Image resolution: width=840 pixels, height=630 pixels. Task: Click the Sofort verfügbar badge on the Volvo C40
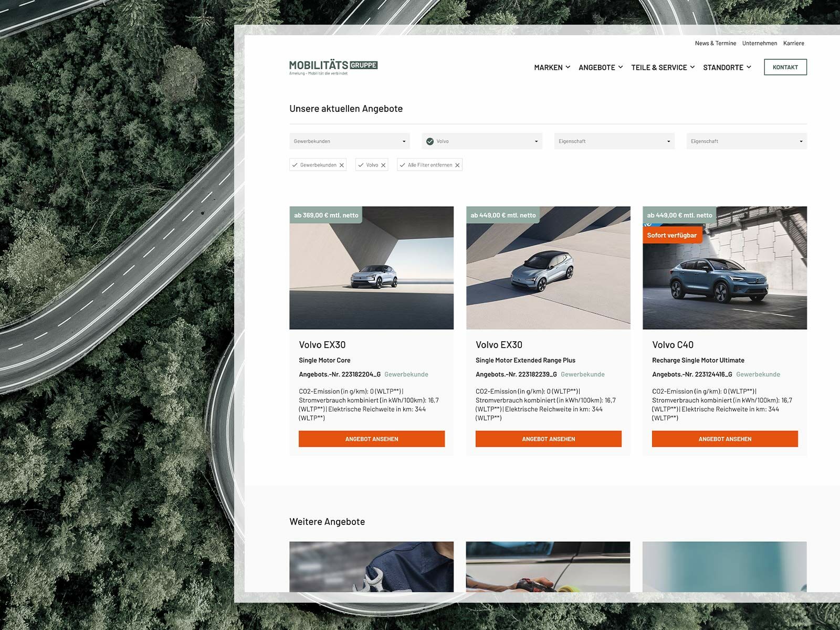pyautogui.click(x=671, y=235)
